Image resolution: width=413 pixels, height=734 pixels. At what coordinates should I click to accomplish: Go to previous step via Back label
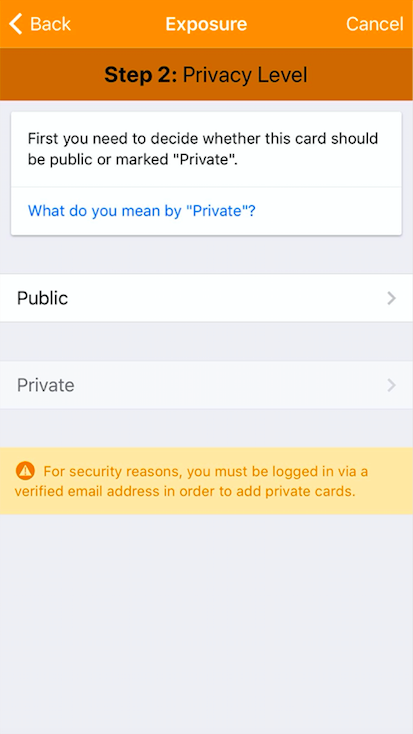click(x=51, y=24)
